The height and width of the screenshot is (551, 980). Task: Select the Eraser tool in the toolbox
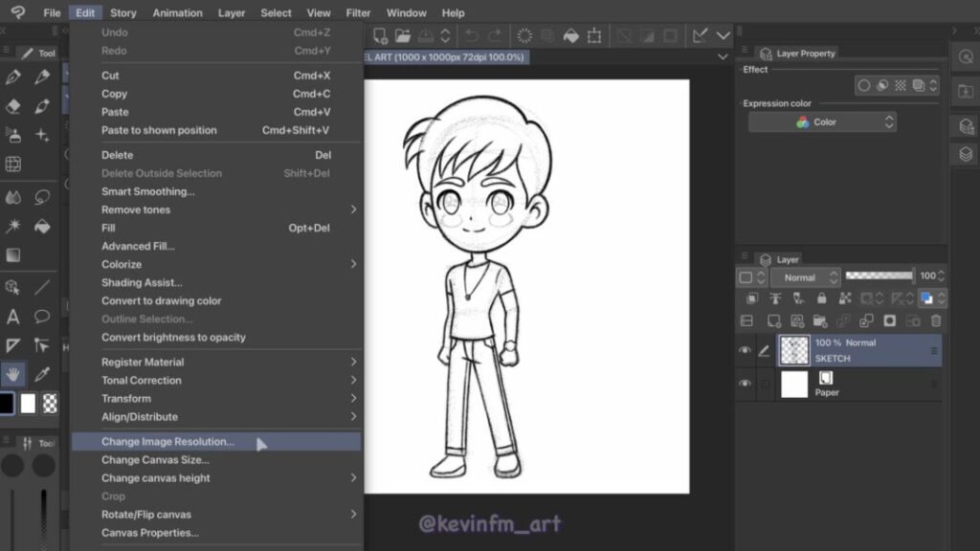pos(13,106)
